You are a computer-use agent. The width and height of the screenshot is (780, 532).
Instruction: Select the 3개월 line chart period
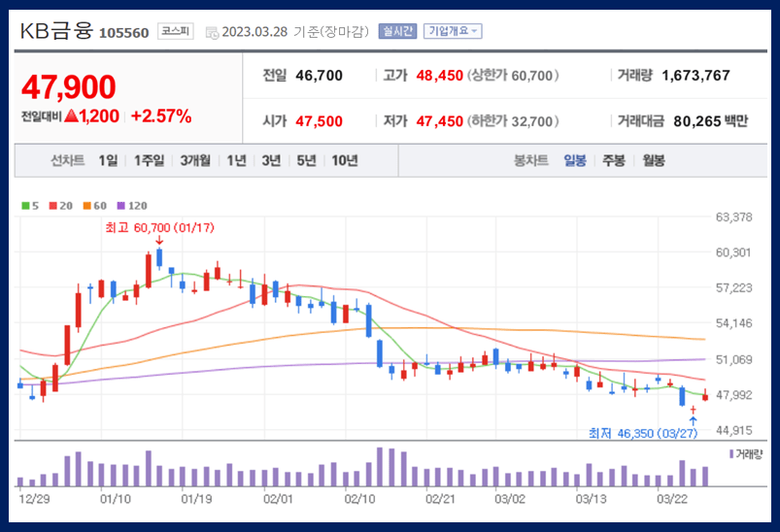[x=195, y=160]
